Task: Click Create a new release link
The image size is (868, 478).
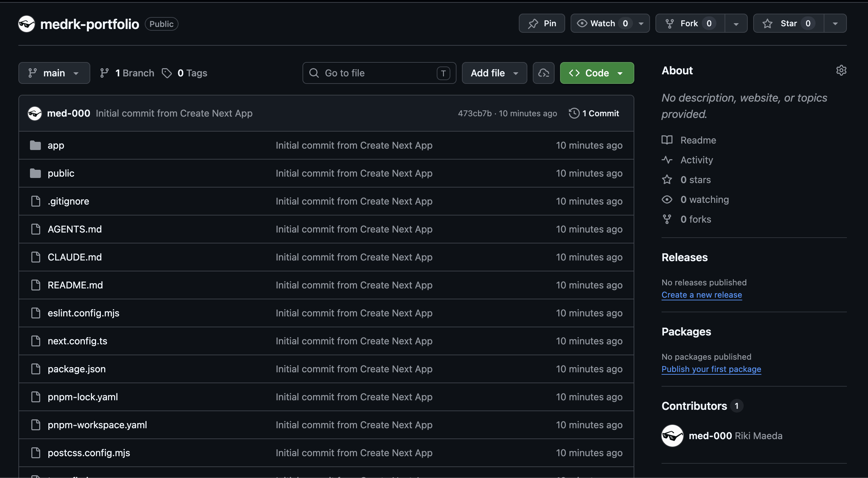Action: (x=701, y=295)
